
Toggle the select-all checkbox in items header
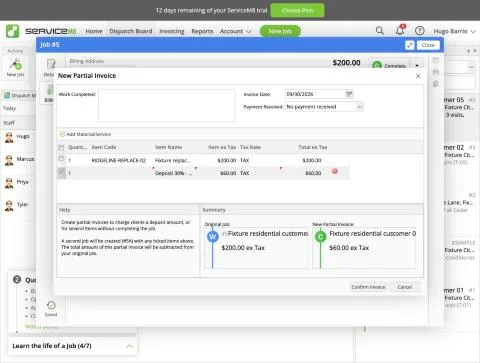pos(61,147)
